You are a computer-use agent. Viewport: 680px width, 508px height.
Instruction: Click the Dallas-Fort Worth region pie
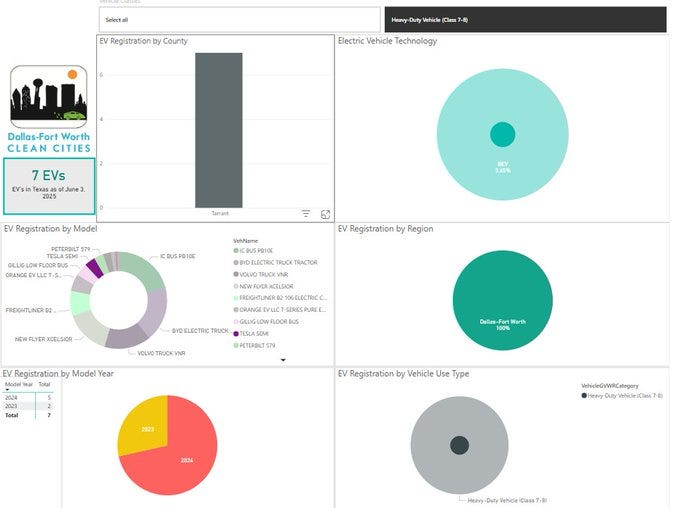tap(503, 300)
